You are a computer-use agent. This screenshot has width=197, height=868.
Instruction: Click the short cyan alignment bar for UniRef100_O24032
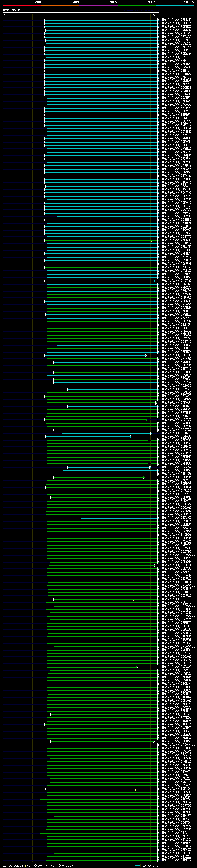(x=88, y=437)
